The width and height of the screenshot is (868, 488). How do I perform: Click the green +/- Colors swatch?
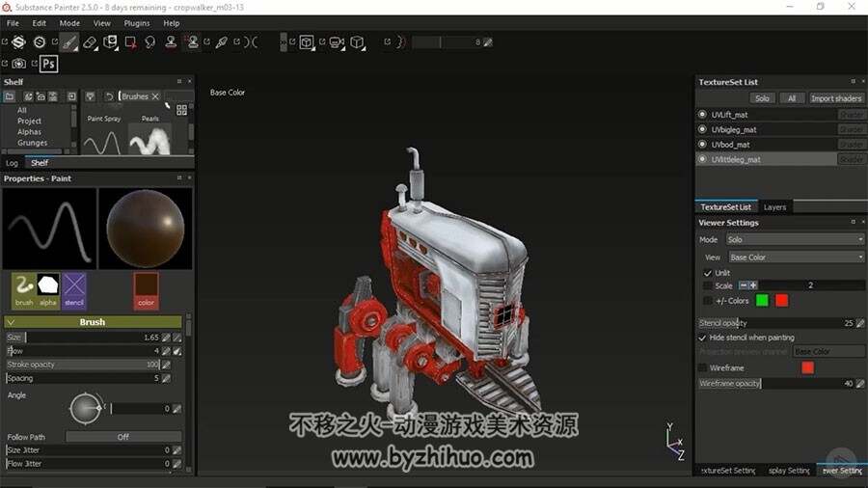point(762,301)
